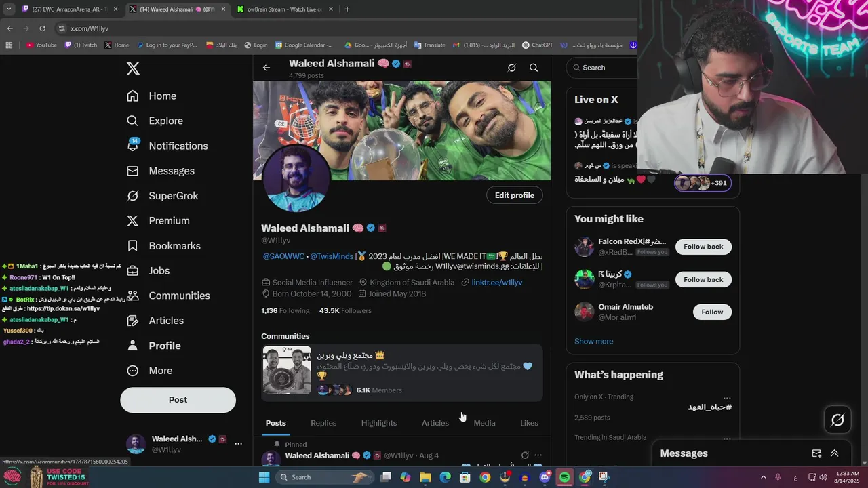Click 43.5K Followers count
868x488 pixels.
[x=345, y=310]
